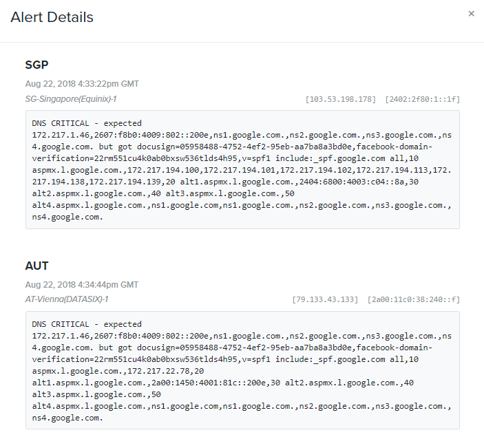Click the 'DNS CRITICAL - expected' line under SGP
The width and height of the screenshot is (484, 448).
tap(87, 123)
